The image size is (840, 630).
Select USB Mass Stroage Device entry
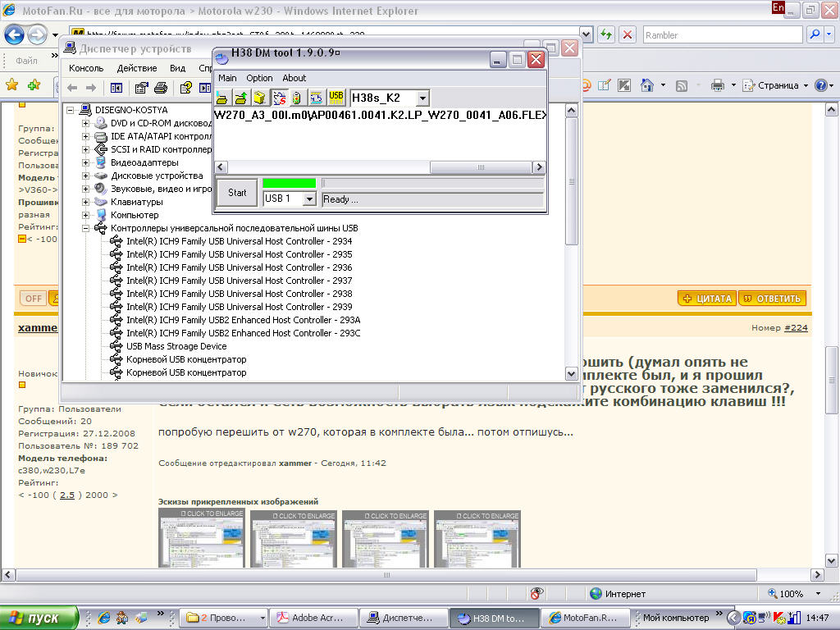(176, 347)
